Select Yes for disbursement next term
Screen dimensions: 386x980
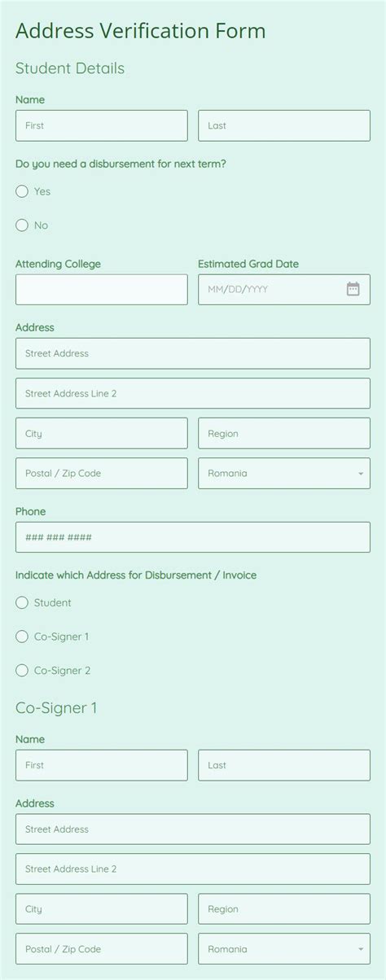[22, 191]
